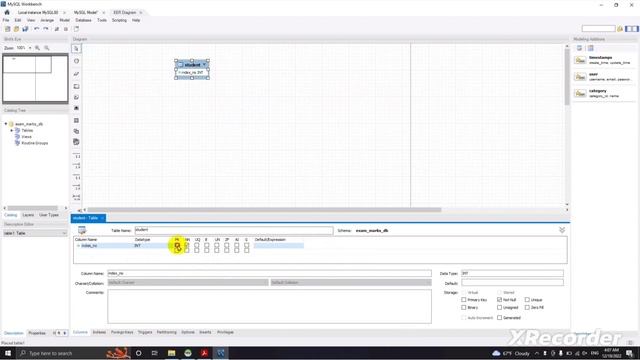640x360 pixels.
Task: Open the Database menu
Action: coord(83,20)
